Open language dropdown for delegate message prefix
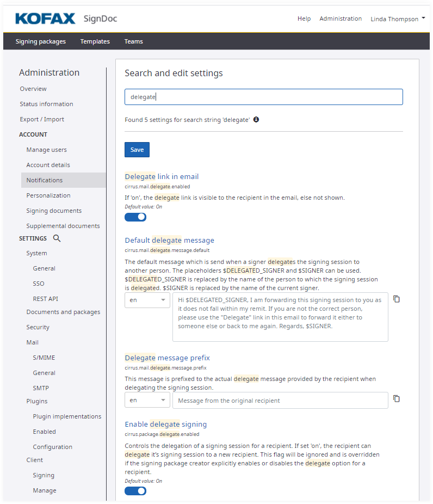 pyautogui.click(x=147, y=400)
